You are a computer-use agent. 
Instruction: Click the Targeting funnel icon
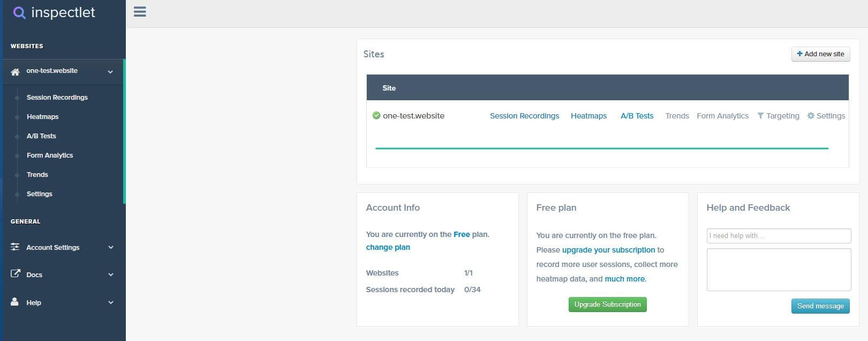pos(760,116)
